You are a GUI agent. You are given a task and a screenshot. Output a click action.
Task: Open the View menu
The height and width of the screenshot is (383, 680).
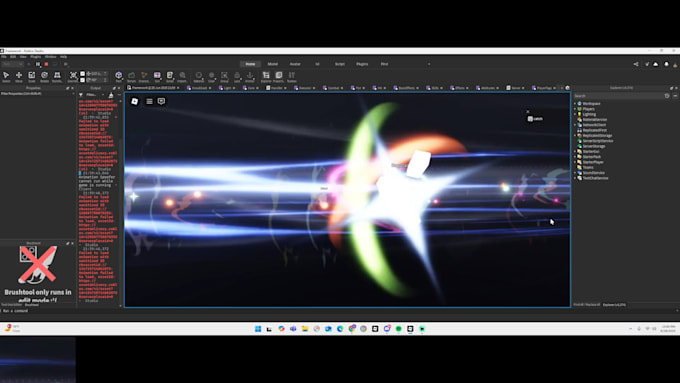[23, 57]
